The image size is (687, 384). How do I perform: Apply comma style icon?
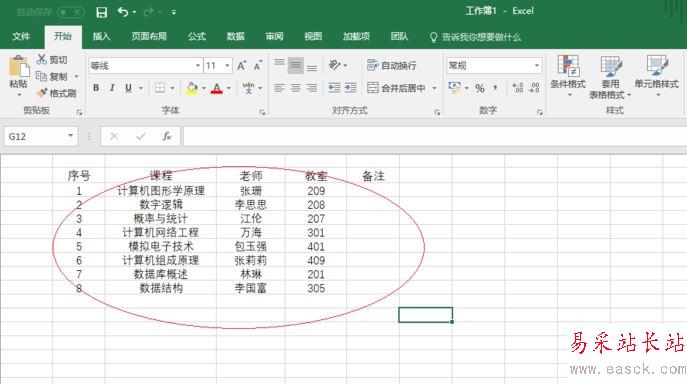click(x=496, y=88)
